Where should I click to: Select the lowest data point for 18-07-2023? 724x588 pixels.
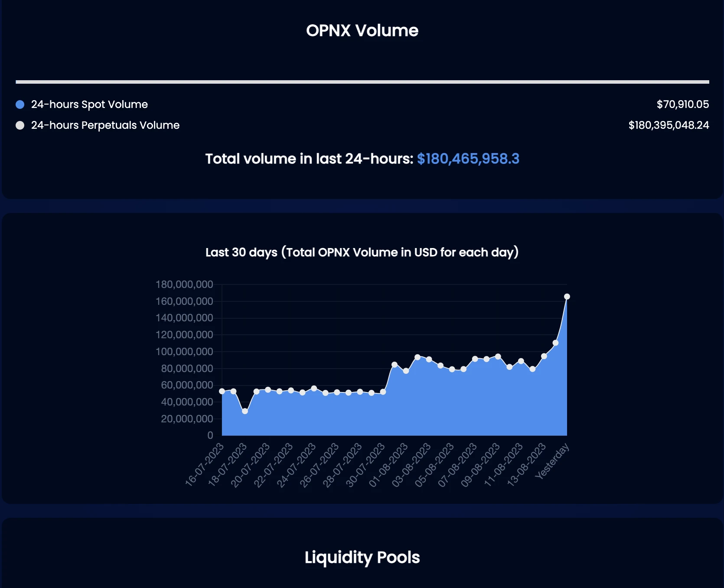point(245,411)
